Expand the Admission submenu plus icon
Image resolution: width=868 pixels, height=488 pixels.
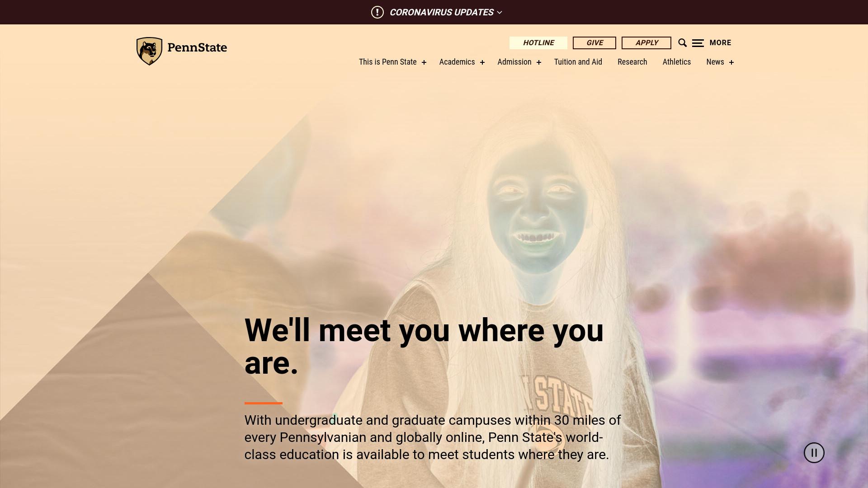(x=539, y=62)
